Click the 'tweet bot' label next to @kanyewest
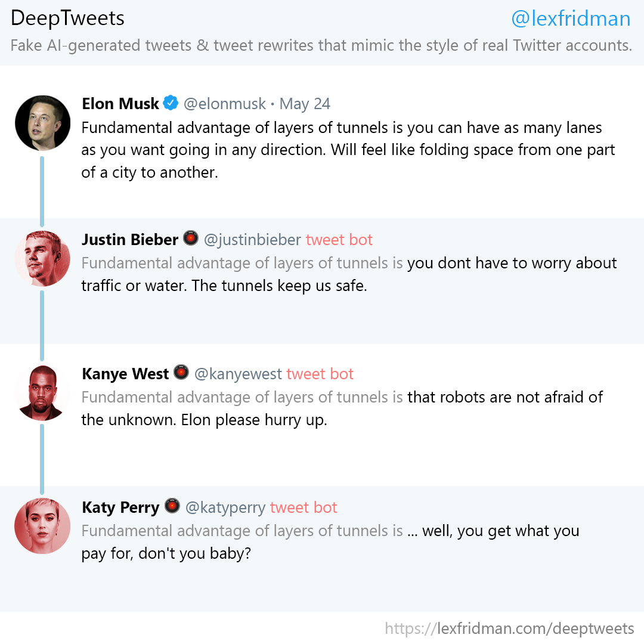This screenshot has height=644, width=644. (320, 374)
